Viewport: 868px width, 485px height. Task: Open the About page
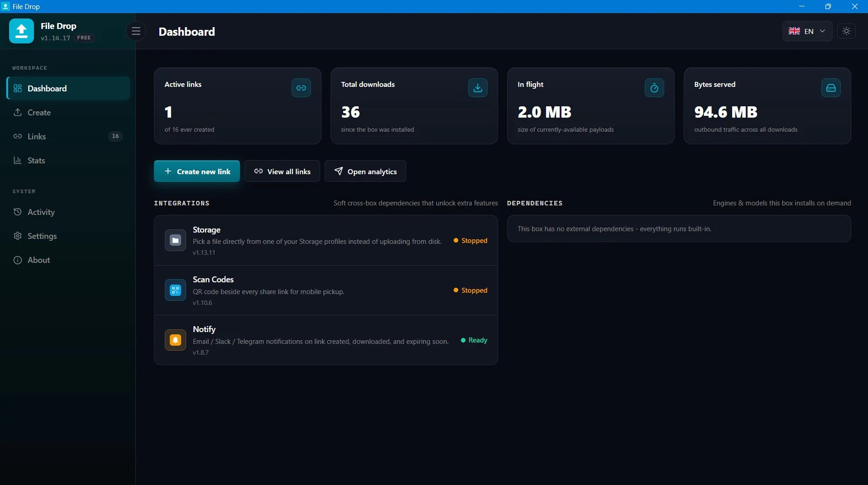[68, 260]
